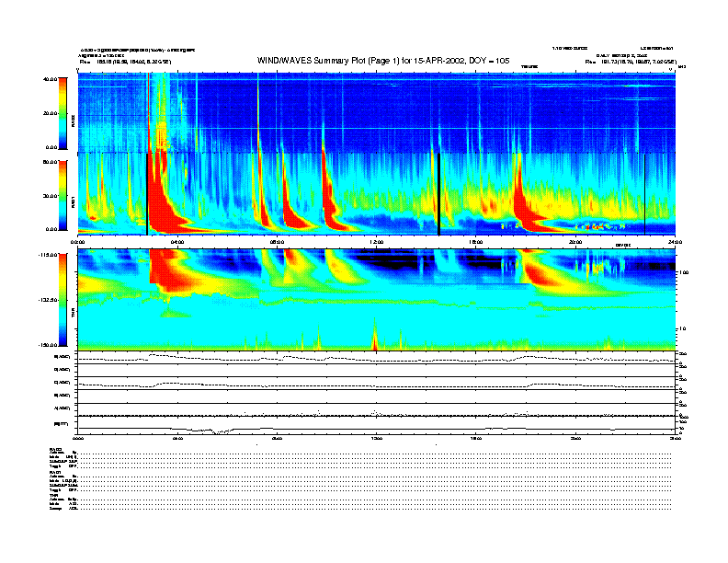Image resolution: width=728 pixels, height=563 pixels.
Task: Click the TNR color scale bar
Action: click(x=63, y=300)
